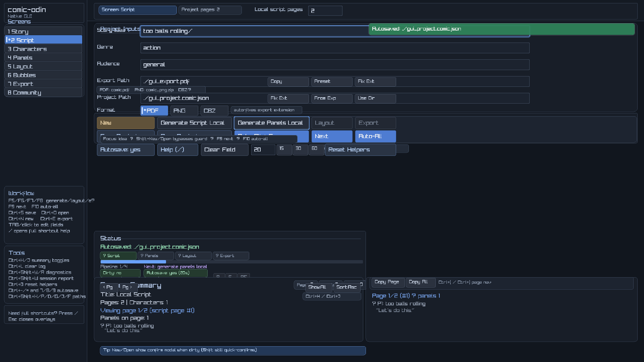Click the Clear Field button
The height and width of the screenshot is (362, 644).
click(225, 150)
